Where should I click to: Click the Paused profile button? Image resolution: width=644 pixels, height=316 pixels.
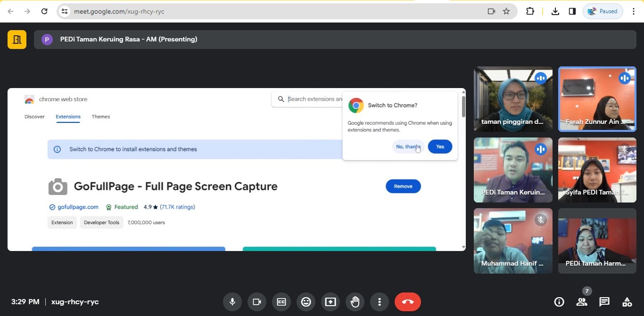(x=603, y=11)
